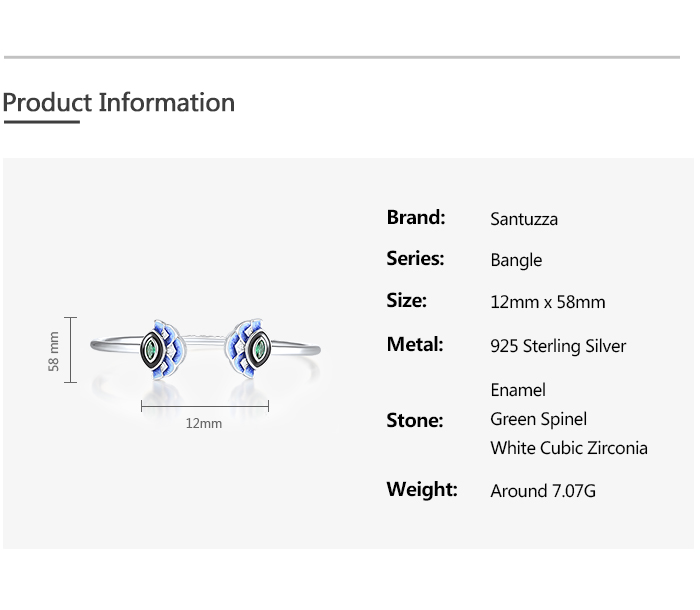Click the Size: label

[x=406, y=301]
